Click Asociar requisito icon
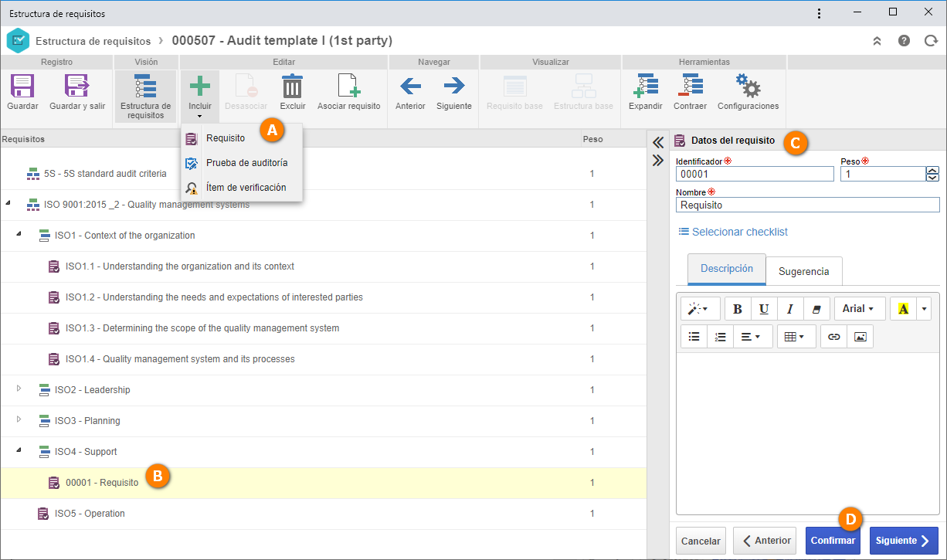This screenshot has width=947, height=560. click(349, 86)
